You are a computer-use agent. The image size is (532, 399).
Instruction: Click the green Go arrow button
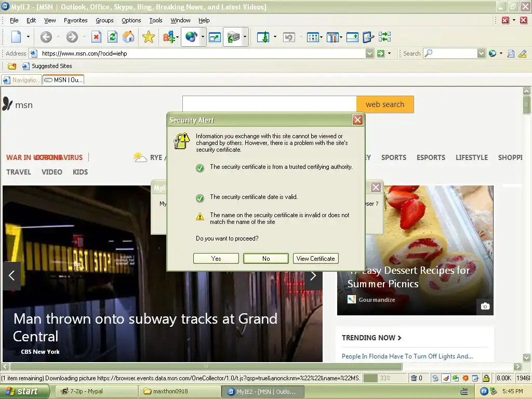point(381,54)
